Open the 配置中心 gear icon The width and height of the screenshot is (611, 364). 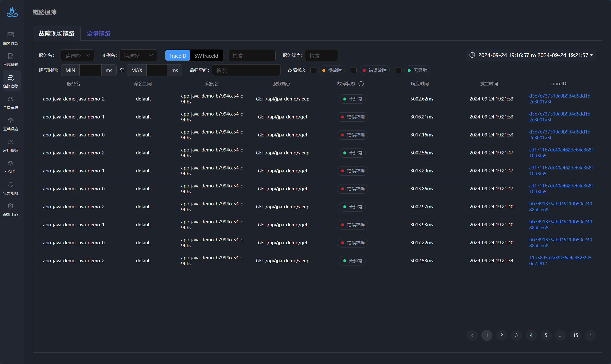(x=10, y=206)
